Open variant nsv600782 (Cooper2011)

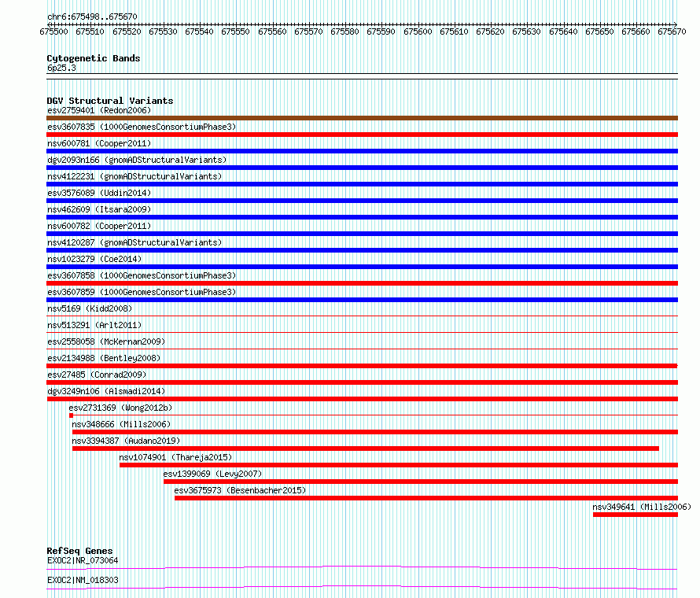click(99, 226)
